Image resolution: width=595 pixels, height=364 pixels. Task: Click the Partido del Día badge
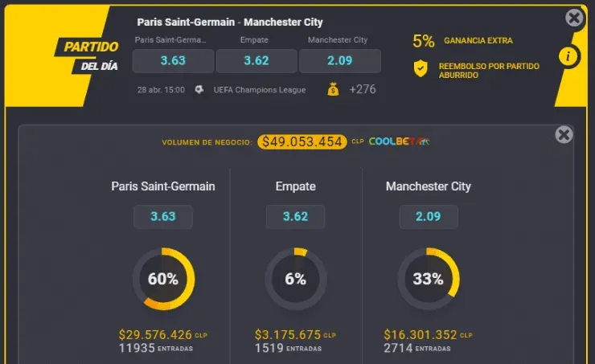pos(88,55)
